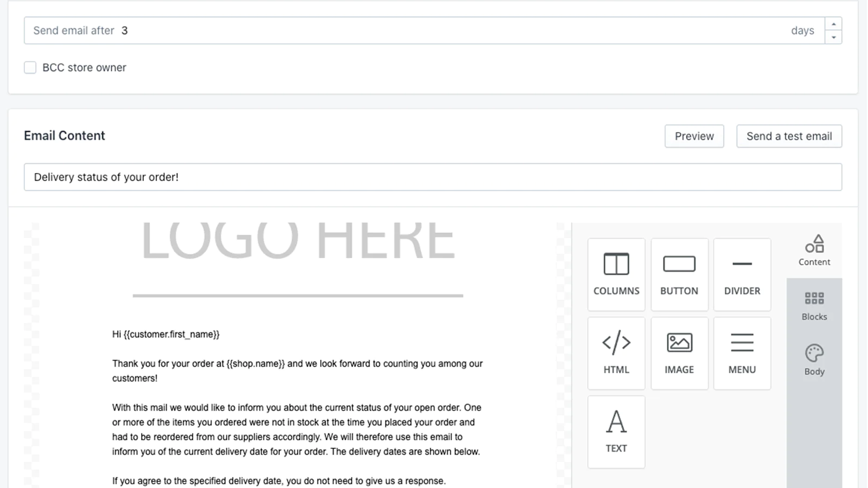This screenshot has width=868, height=488.
Task: Open the Body settings tab
Action: tap(814, 360)
